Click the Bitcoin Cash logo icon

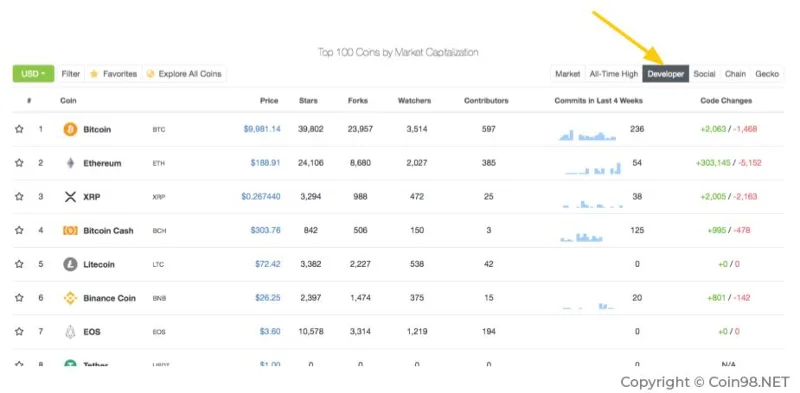click(x=70, y=230)
